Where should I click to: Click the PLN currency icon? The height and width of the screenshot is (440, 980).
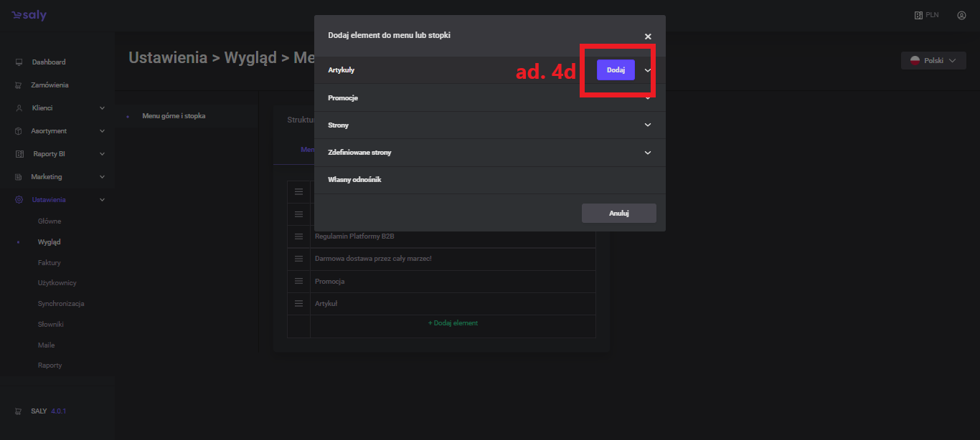point(918,15)
